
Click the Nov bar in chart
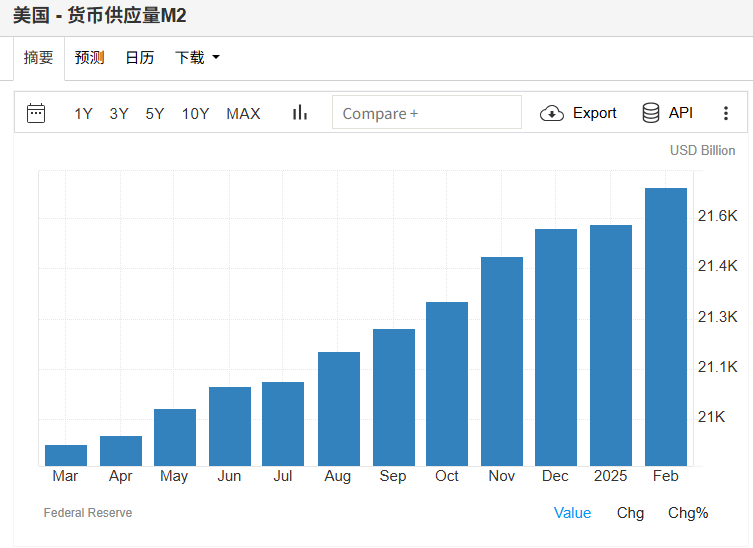[502, 361]
